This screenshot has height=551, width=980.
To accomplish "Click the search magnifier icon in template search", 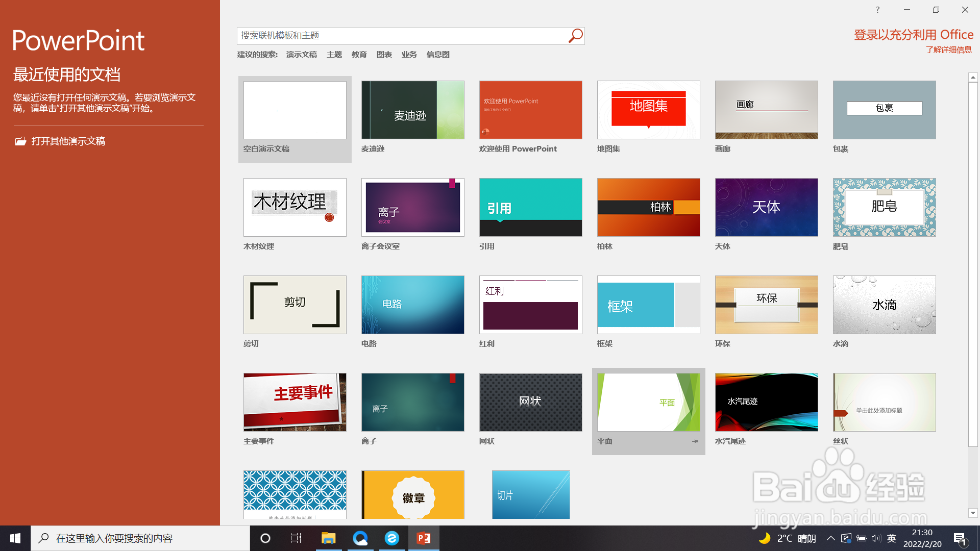I will coord(575,36).
